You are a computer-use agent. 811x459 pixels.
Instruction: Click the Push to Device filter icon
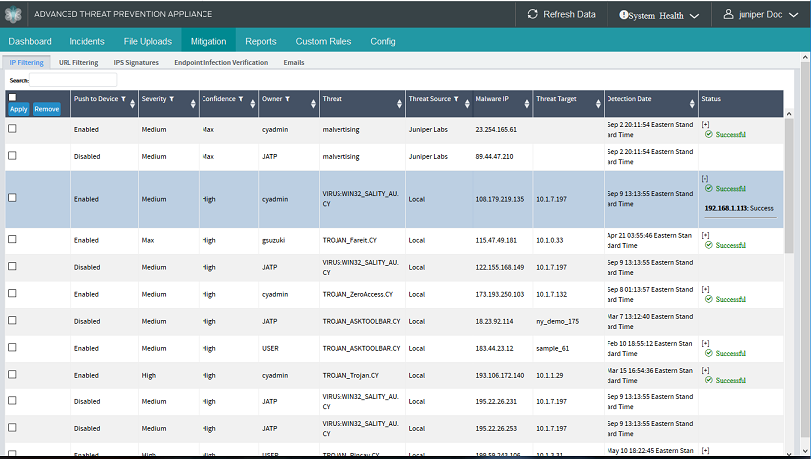point(123,99)
